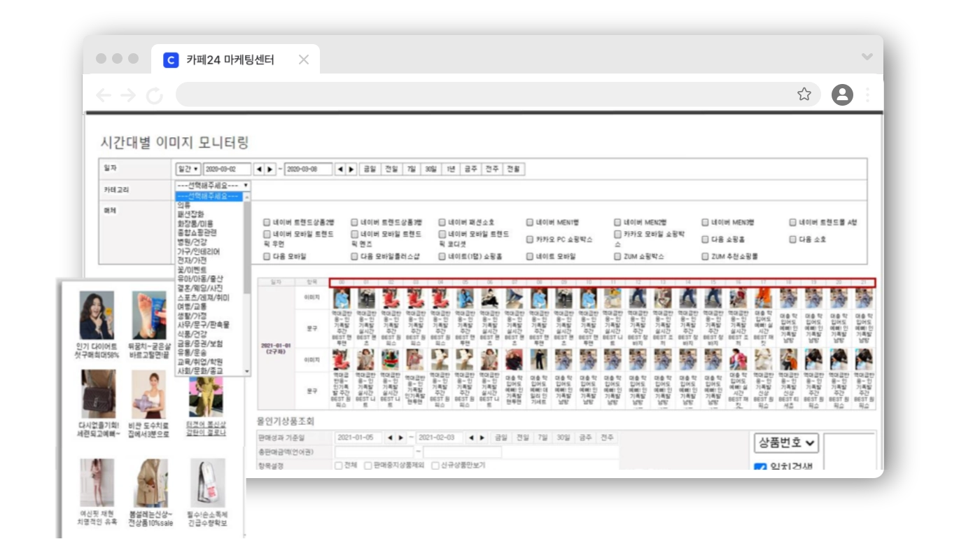The image size is (980, 560).
Task: Step 2021-01-05 date back with left arrow
Action: [390, 437]
